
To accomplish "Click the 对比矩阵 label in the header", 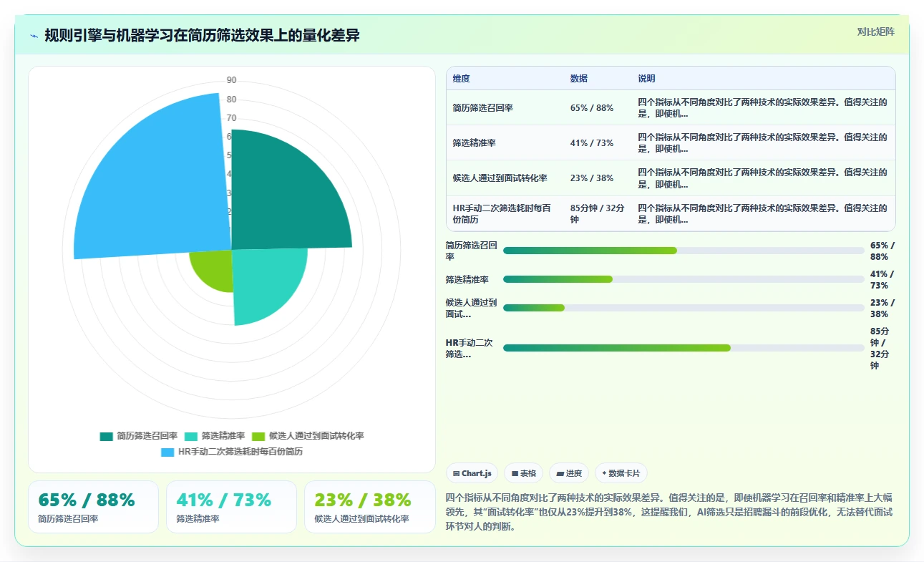I will (875, 32).
